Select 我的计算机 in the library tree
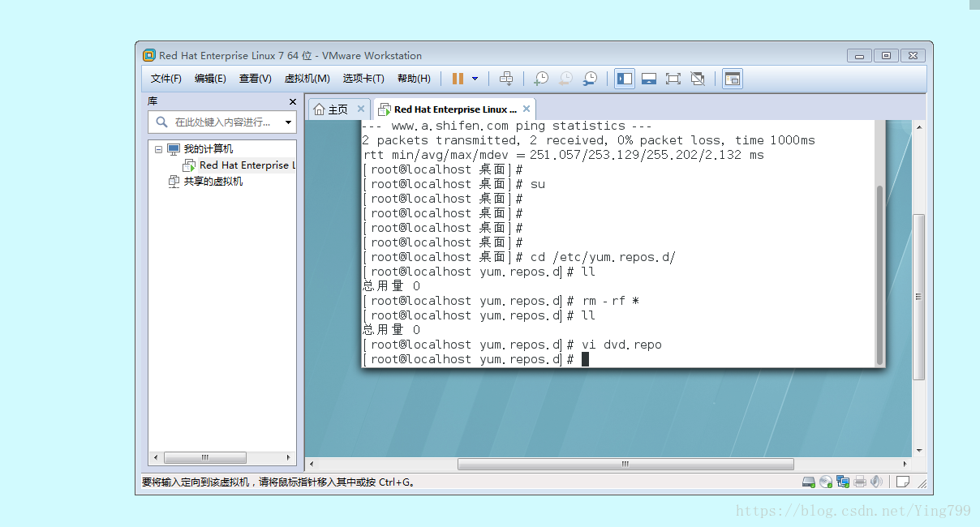The width and height of the screenshot is (980, 527). 208,149
